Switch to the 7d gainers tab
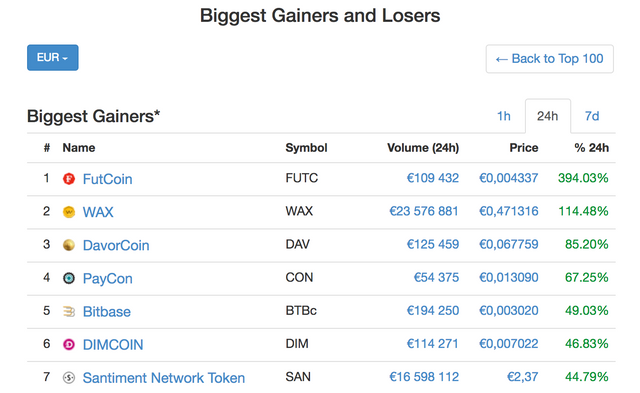The width and height of the screenshot is (640, 393). pyautogui.click(x=592, y=116)
